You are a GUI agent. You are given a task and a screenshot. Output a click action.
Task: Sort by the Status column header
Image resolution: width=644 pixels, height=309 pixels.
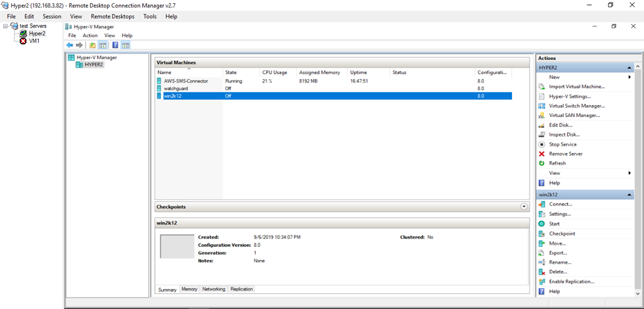(433, 72)
